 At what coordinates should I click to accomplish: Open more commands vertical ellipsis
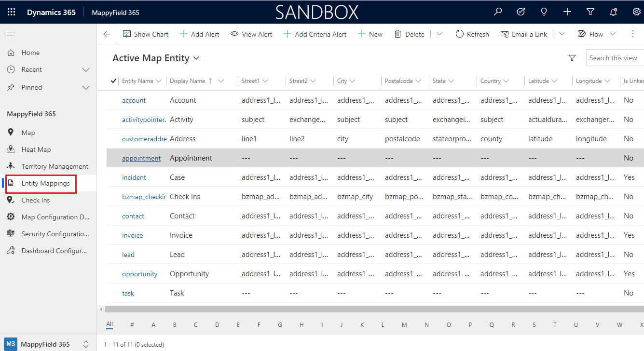click(x=633, y=34)
